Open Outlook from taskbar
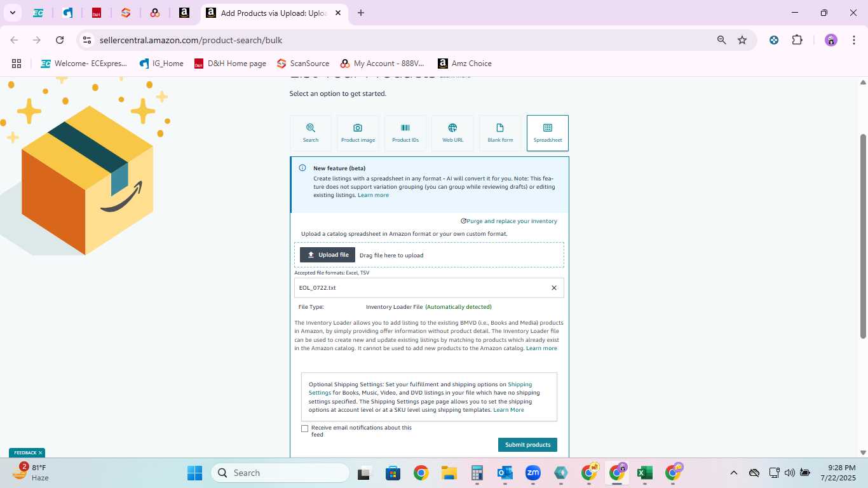Screen dimensions: 868x488 (x=505, y=473)
